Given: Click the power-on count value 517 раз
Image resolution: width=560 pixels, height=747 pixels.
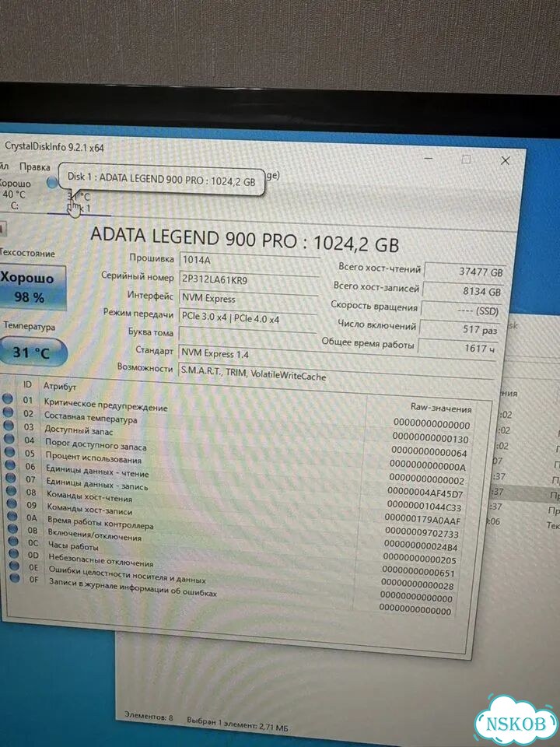Looking at the screenshot, I should click(459, 329).
